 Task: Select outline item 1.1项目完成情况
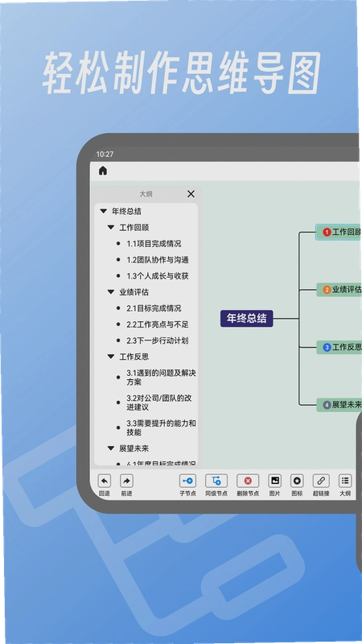pos(154,244)
